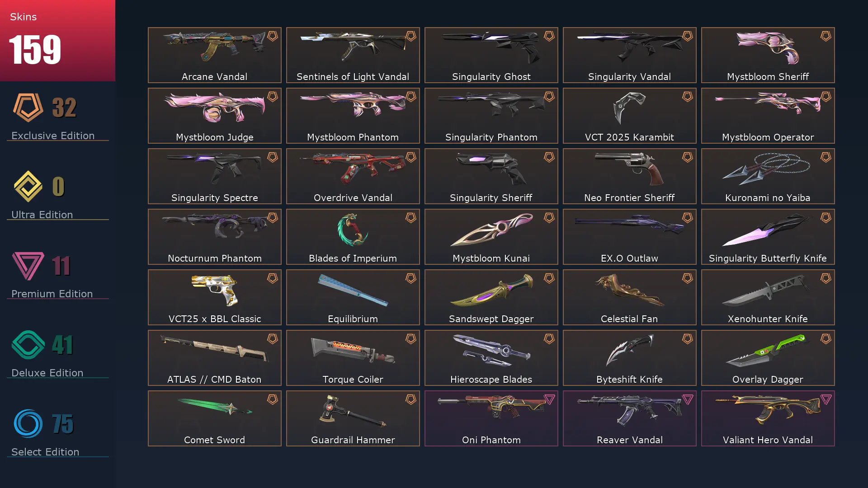The image size is (868, 488).
Task: Click the Deluxe Edition green icon
Action: [x=28, y=345]
